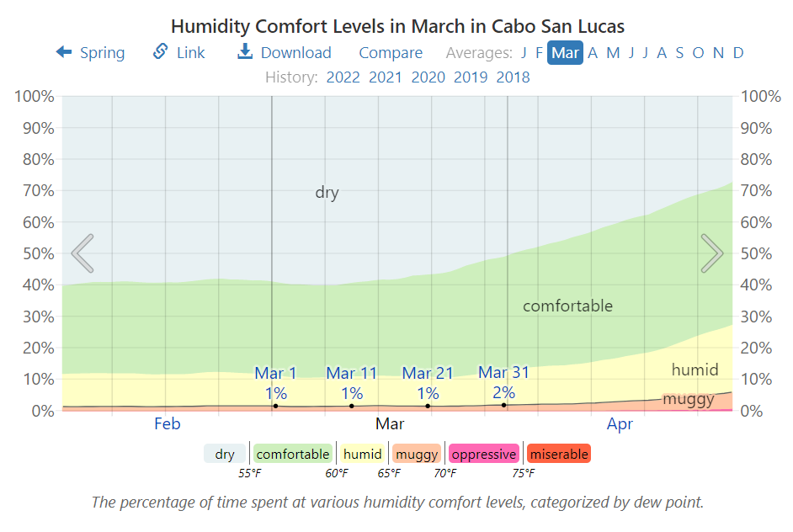Click the Link chain icon
793x532 pixels.
click(x=159, y=52)
